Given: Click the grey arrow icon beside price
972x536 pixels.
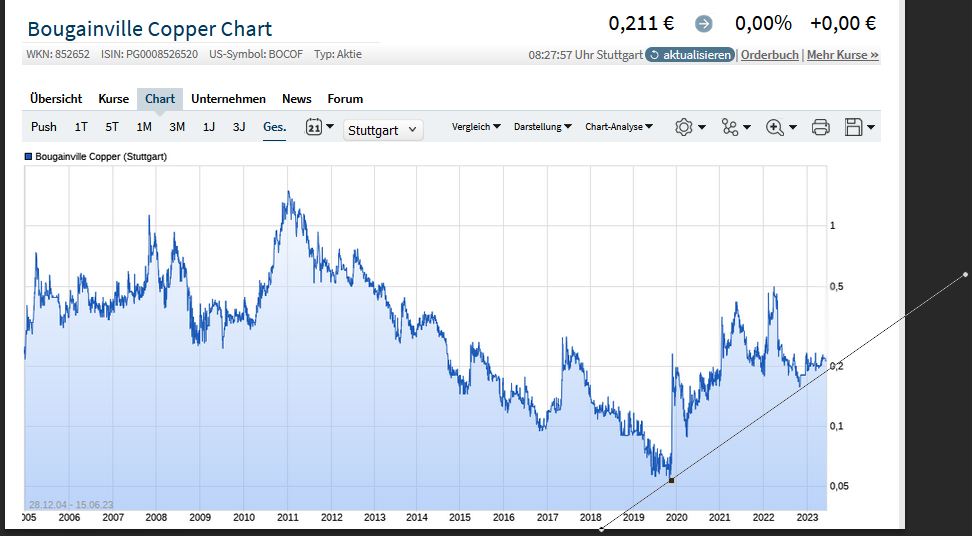Looking at the screenshot, I should pos(704,24).
